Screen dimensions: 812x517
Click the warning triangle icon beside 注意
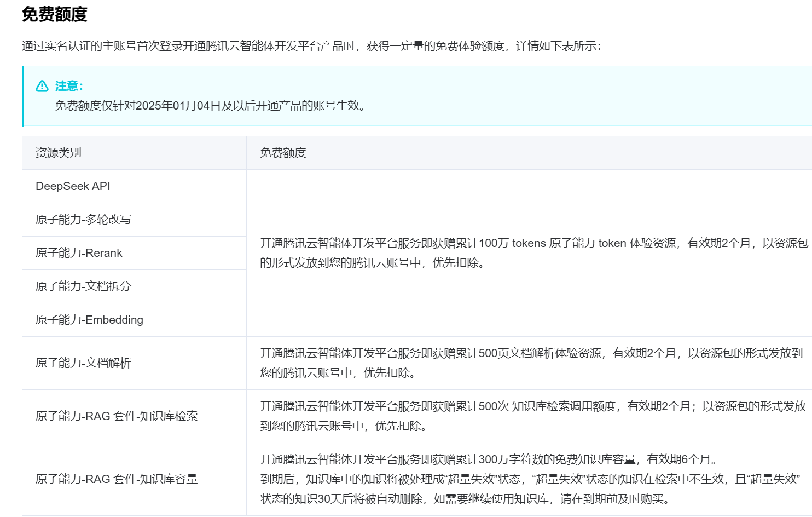tap(42, 86)
